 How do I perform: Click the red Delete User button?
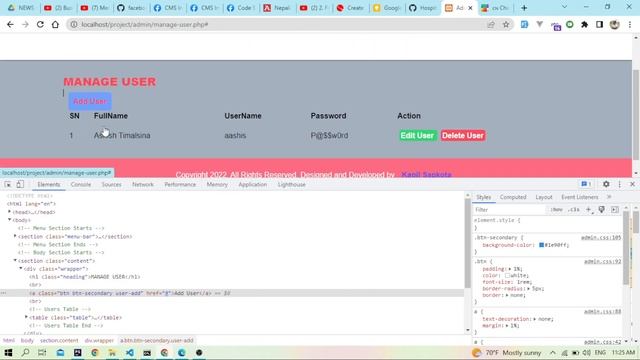tap(463, 136)
